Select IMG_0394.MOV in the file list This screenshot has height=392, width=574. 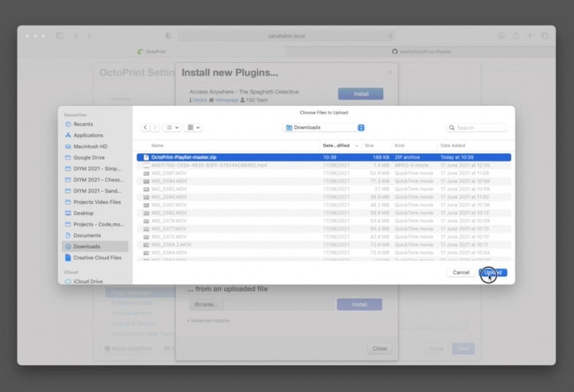pos(324,181)
